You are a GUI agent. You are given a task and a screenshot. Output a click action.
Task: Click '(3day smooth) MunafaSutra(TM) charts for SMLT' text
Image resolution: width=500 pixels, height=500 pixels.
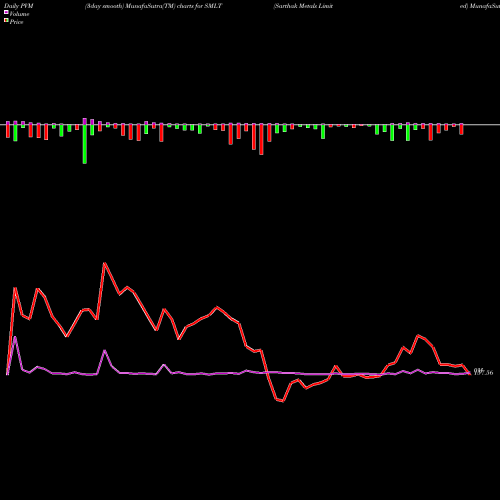pyautogui.click(x=153, y=6)
